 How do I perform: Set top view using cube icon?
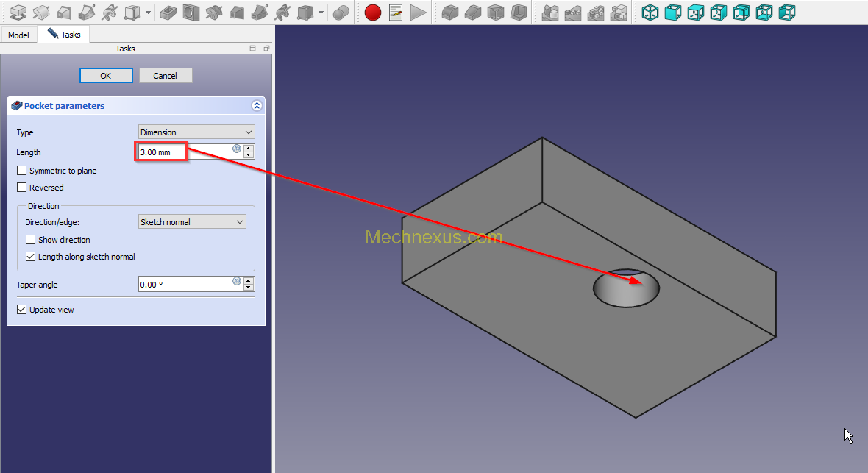coord(695,13)
